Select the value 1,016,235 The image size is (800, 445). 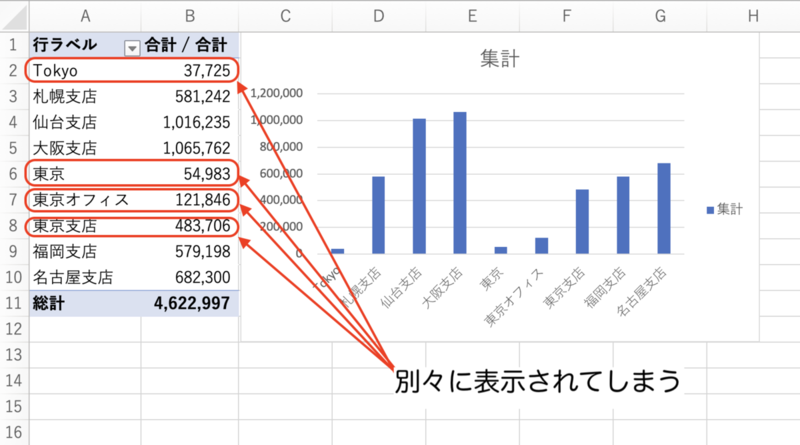point(196,122)
